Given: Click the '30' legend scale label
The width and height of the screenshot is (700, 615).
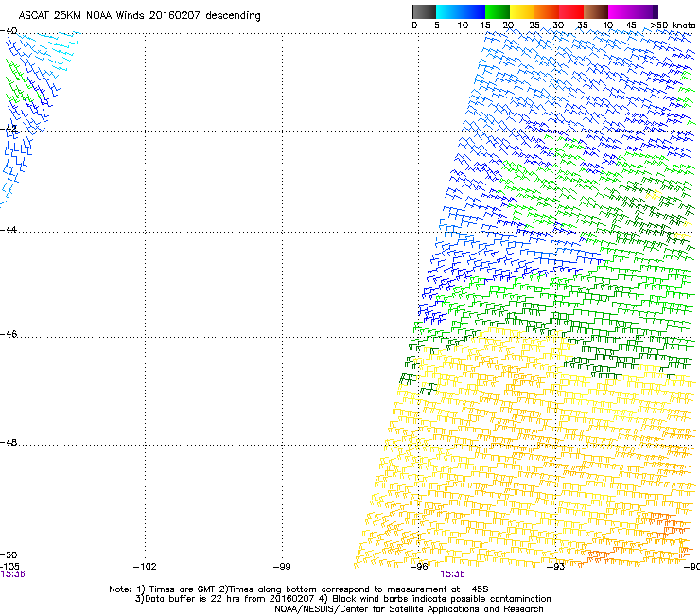Looking at the screenshot, I should pos(558,26).
